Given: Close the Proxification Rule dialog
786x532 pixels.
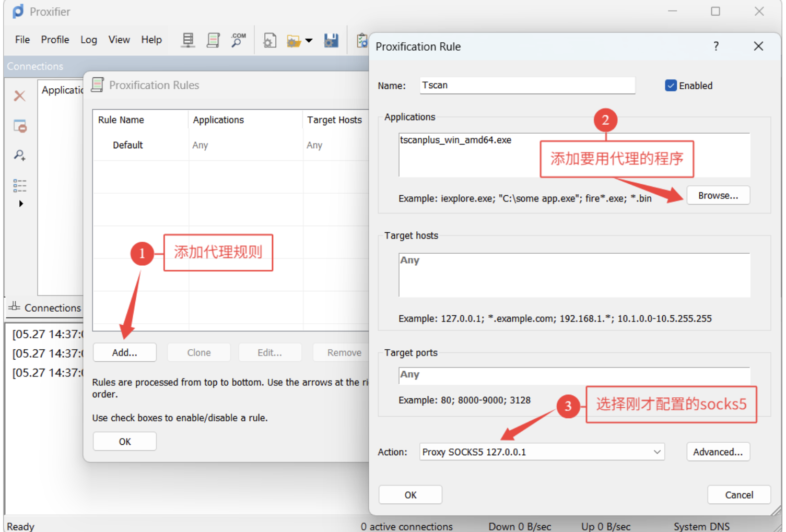Looking at the screenshot, I should (758, 46).
